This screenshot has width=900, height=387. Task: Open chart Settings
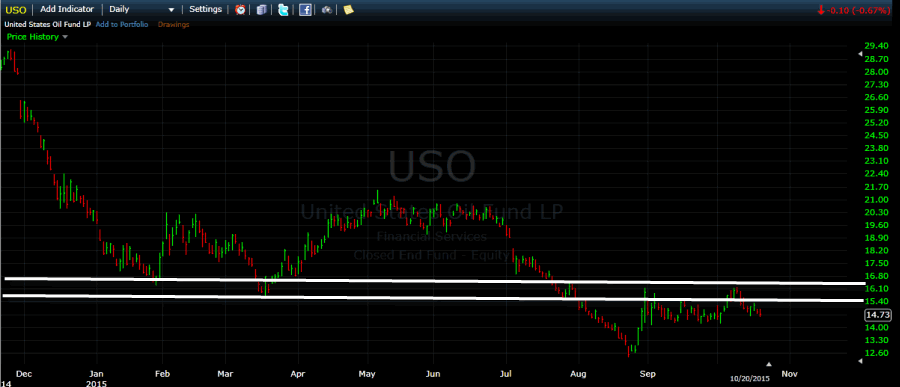pyautogui.click(x=205, y=9)
